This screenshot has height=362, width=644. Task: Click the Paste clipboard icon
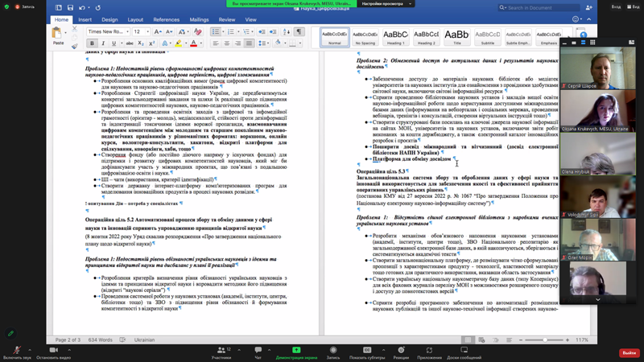click(56, 33)
